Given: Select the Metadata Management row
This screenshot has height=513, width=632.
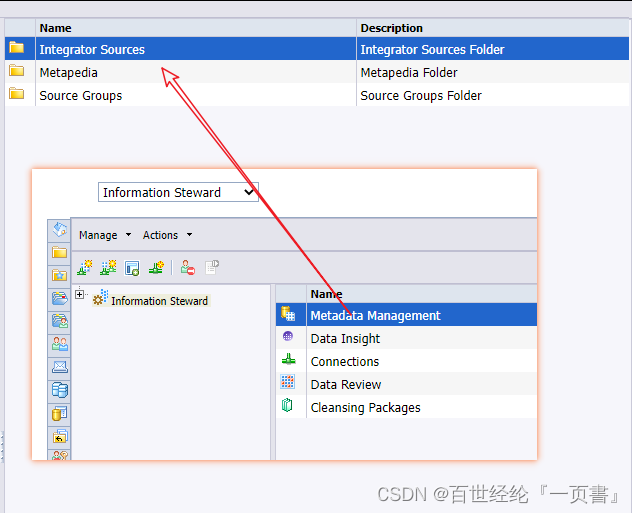Looking at the screenshot, I should [x=406, y=315].
